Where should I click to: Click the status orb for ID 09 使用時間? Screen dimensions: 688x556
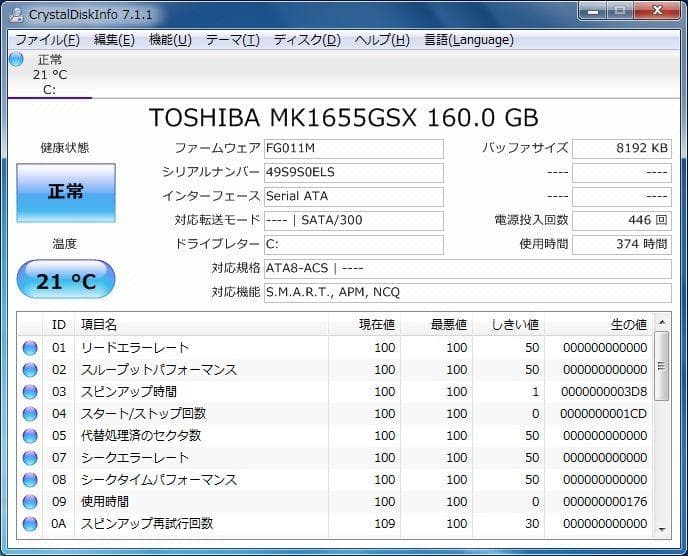30,502
